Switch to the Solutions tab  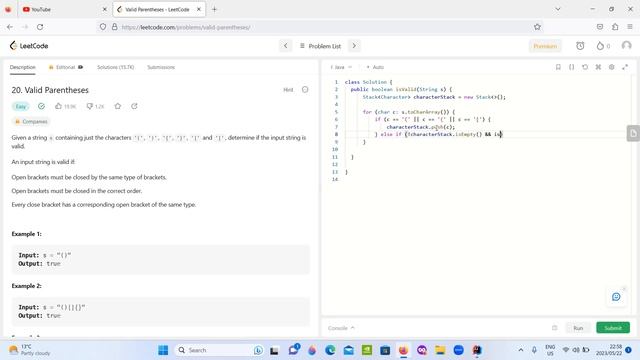[x=116, y=67]
